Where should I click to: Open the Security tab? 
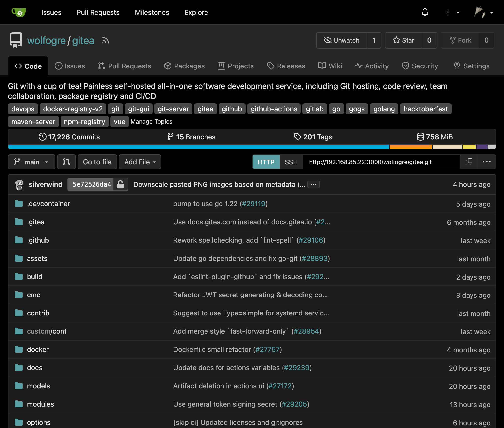pyautogui.click(x=420, y=66)
